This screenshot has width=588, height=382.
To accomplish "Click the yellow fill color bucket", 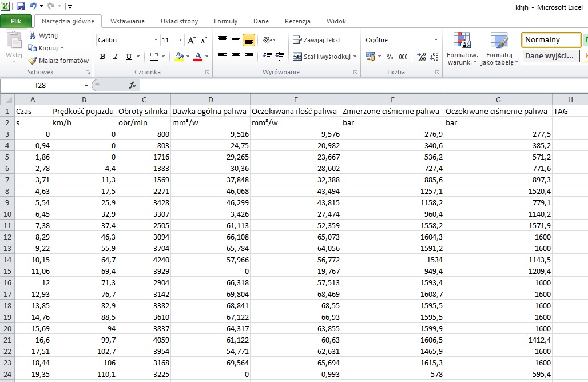I will 179,57.
